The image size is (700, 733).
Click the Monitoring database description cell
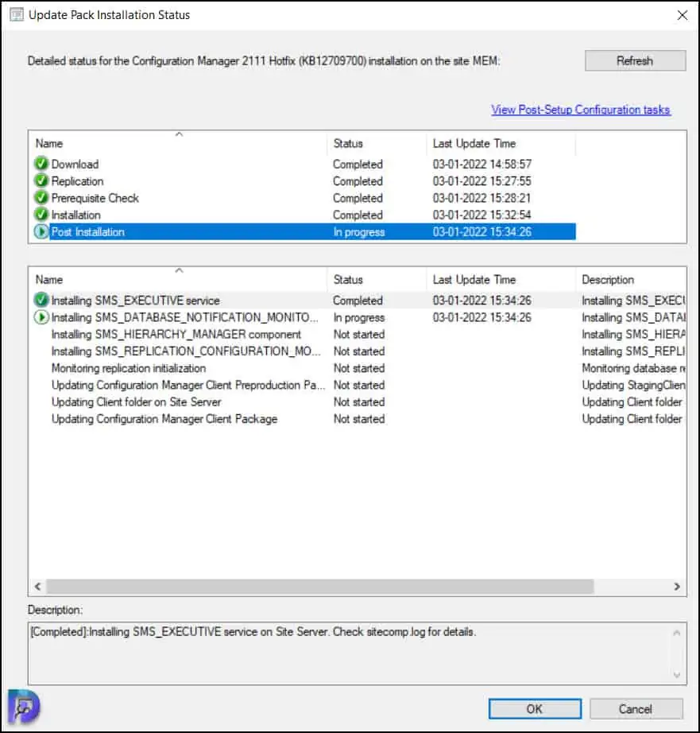tap(633, 368)
